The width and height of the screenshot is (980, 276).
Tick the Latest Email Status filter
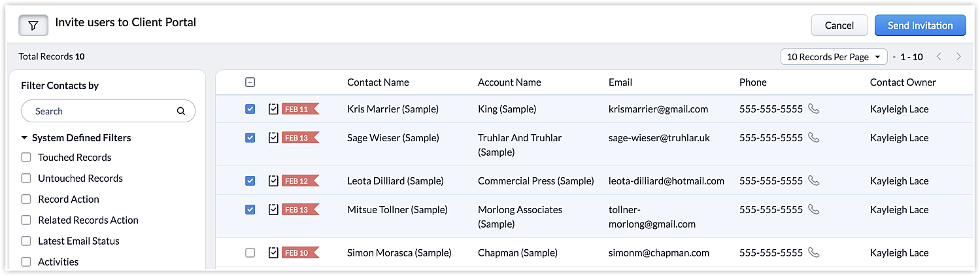point(26,241)
